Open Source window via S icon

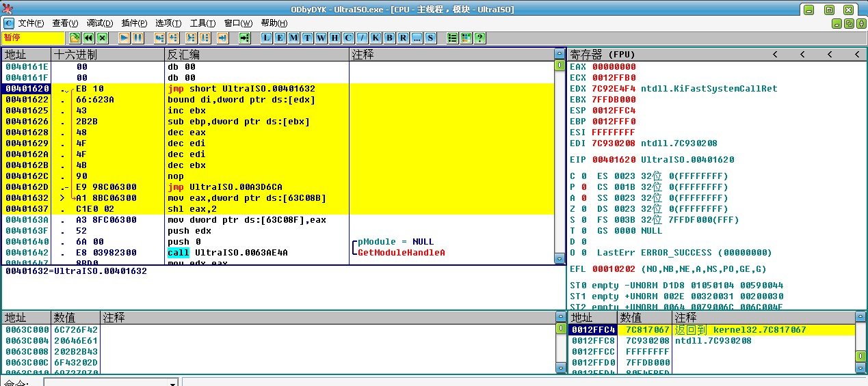tap(430, 38)
